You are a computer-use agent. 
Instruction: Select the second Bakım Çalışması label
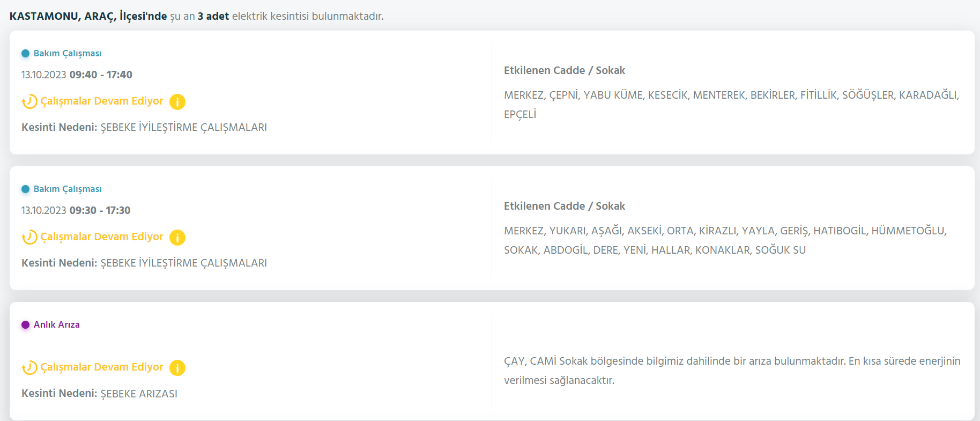(x=68, y=189)
